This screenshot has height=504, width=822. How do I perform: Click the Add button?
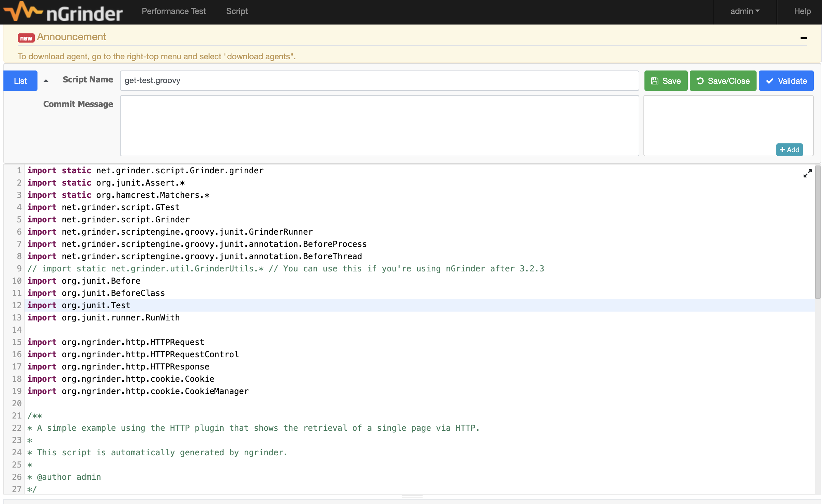point(789,150)
